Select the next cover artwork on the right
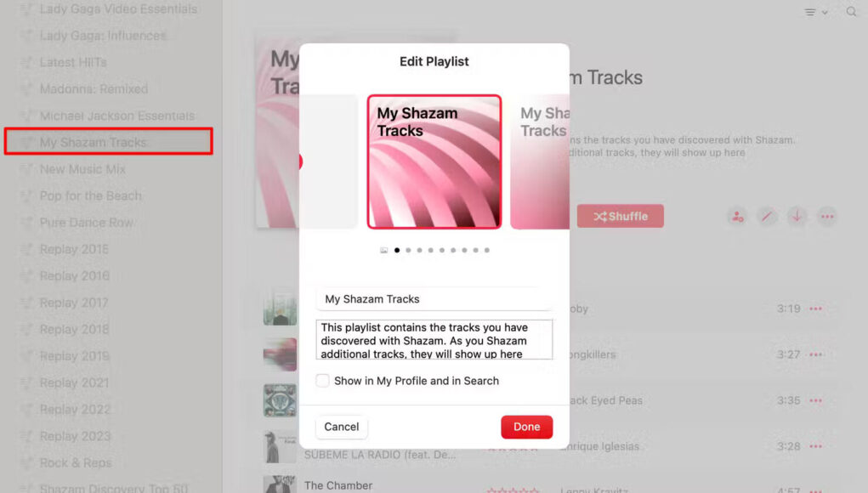868x493 pixels. [540, 161]
